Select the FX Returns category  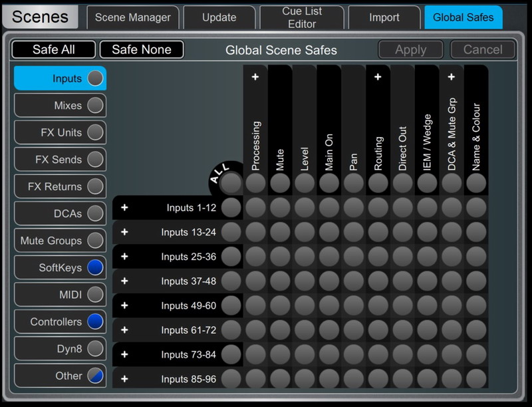(60, 186)
